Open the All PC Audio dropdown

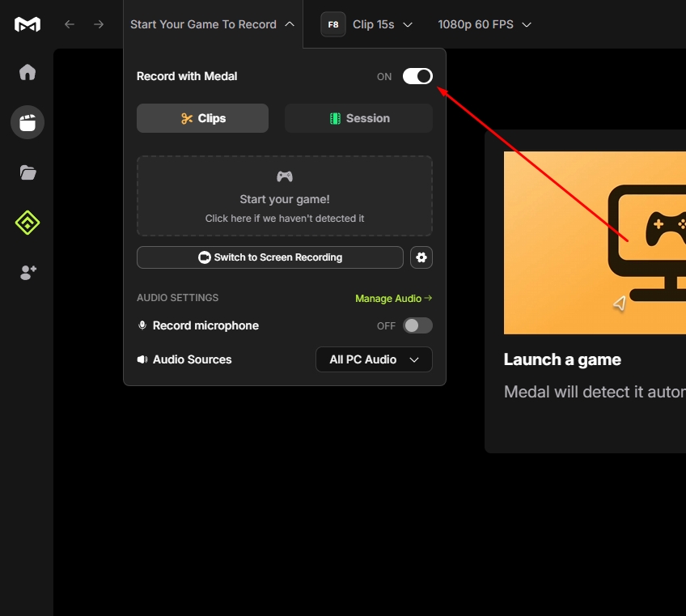coord(374,359)
